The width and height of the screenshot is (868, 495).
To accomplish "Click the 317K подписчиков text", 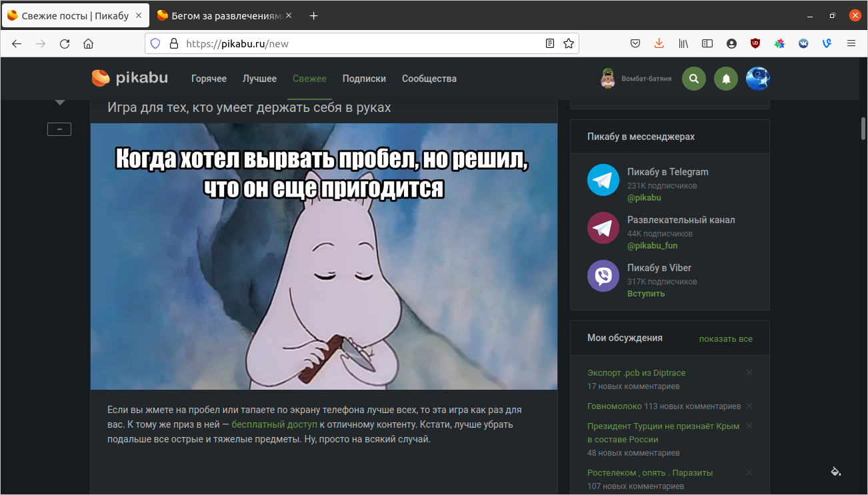I will [x=662, y=282].
